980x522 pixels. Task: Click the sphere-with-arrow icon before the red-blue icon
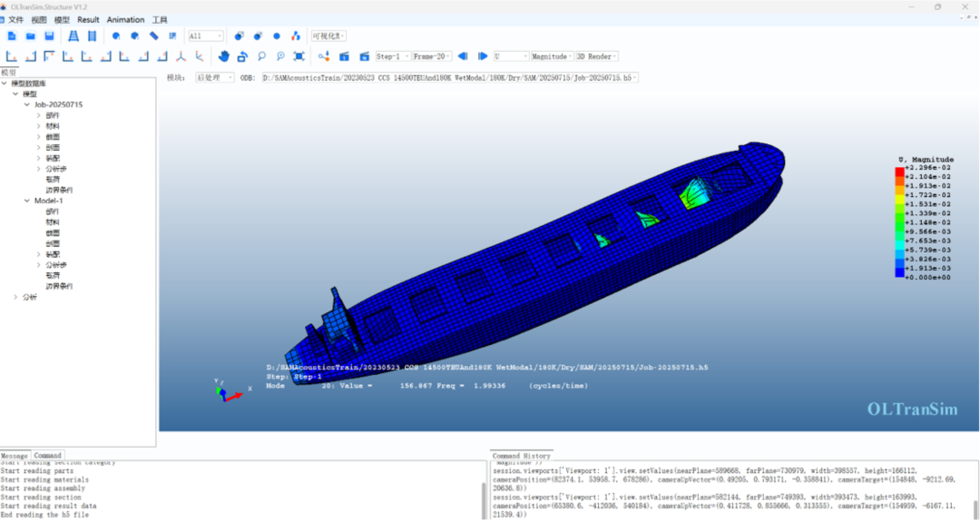pos(258,36)
